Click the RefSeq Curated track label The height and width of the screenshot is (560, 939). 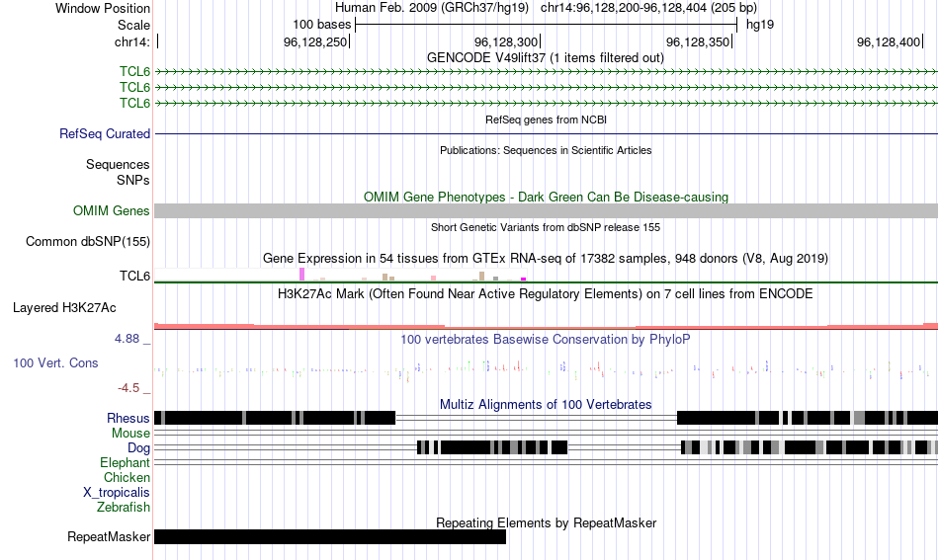(x=104, y=134)
